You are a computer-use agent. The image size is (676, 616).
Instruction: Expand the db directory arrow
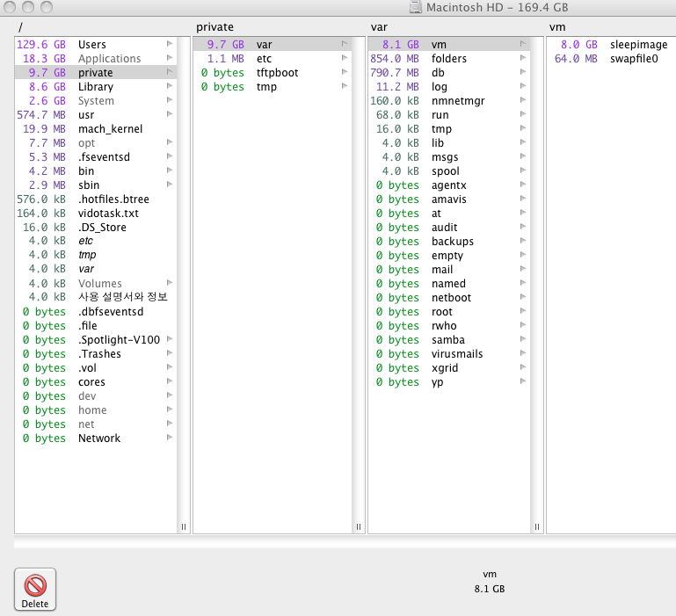[x=523, y=72]
